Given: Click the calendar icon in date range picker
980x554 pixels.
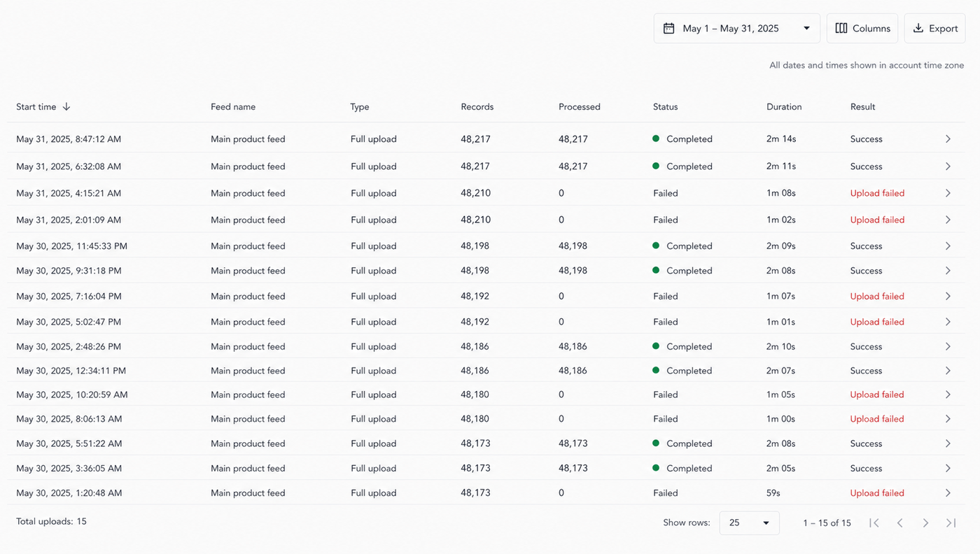Looking at the screenshot, I should tap(669, 29).
